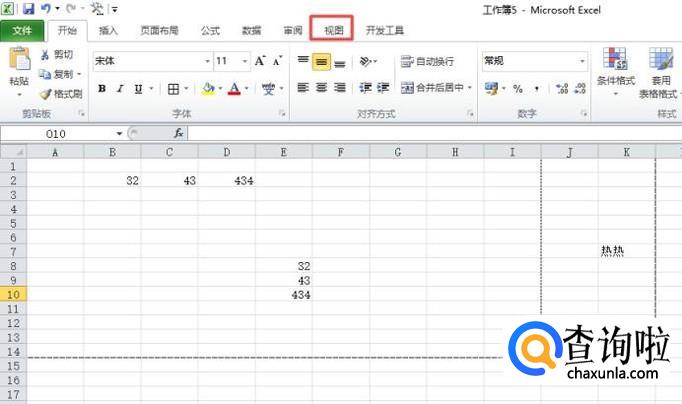Image resolution: width=682 pixels, height=404 pixels.
Task: Click the Increase Font Size icon
Action: coord(261,61)
